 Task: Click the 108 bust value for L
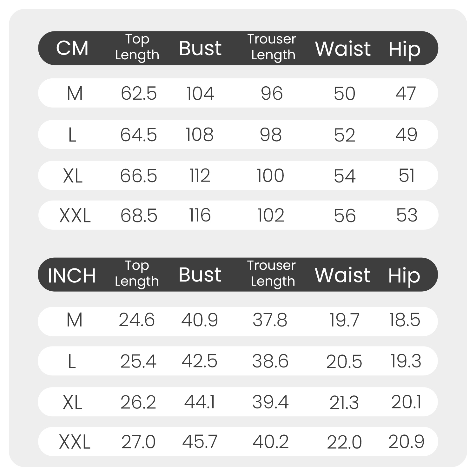tap(200, 135)
